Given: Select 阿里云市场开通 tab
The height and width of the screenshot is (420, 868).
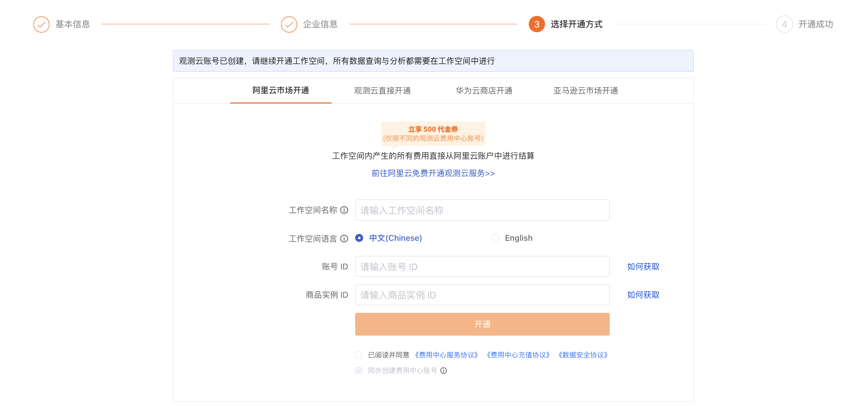Looking at the screenshot, I should pos(281,91).
